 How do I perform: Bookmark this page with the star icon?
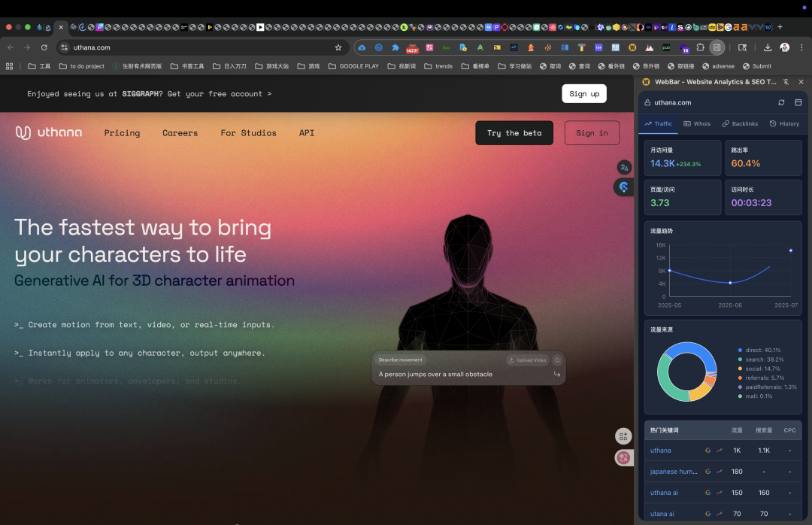point(338,47)
